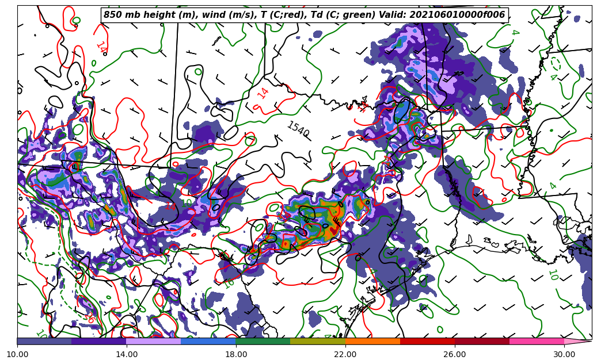Select the 26.00 colorbar tick label
This screenshot has height=364, width=597.
coord(455,354)
